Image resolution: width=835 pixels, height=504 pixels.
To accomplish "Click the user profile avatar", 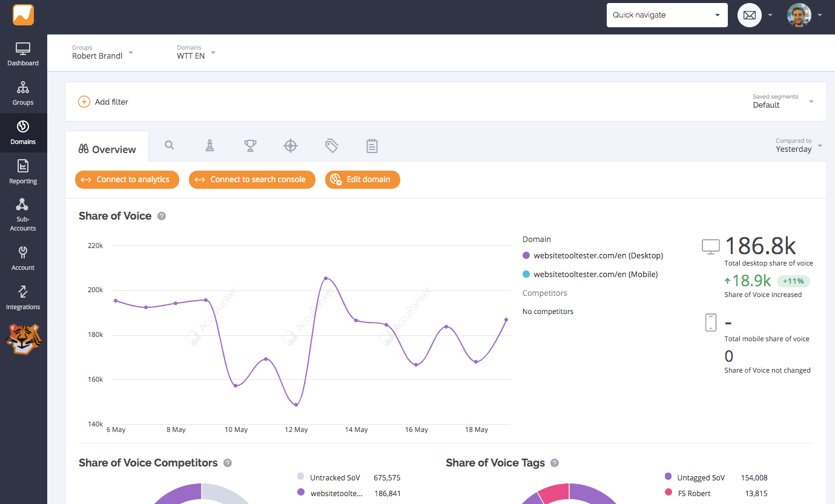I will pyautogui.click(x=799, y=15).
